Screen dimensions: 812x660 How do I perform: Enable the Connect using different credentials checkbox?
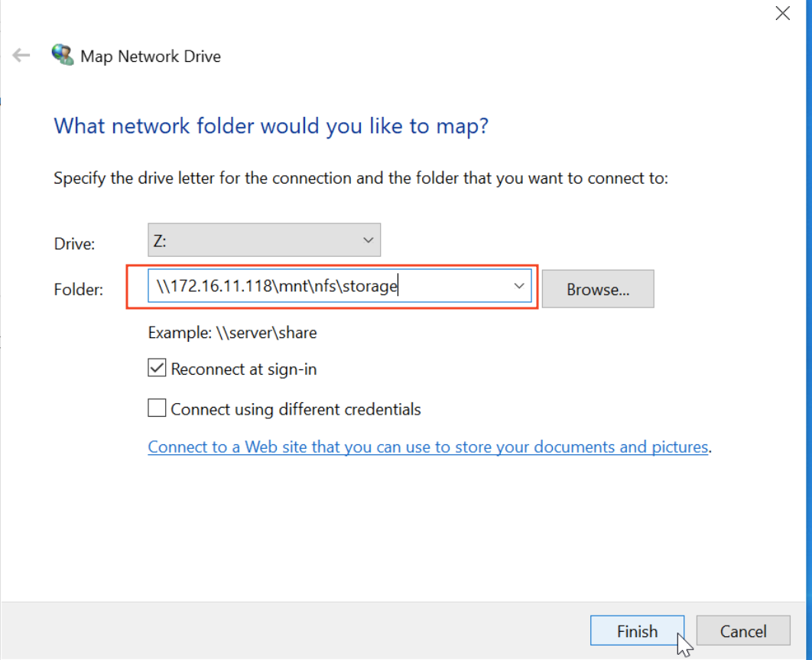157,409
